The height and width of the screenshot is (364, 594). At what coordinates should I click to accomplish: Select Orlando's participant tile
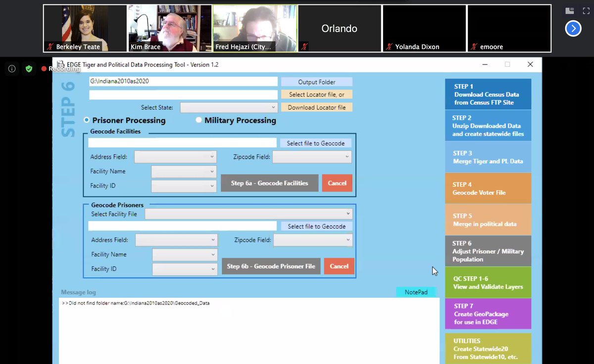tap(340, 28)
